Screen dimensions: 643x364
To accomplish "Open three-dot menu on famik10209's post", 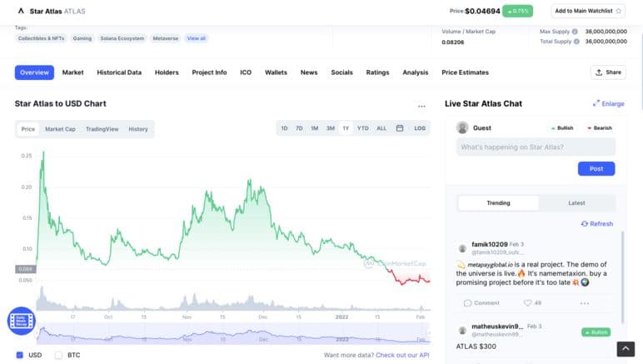I will point(584,302).
